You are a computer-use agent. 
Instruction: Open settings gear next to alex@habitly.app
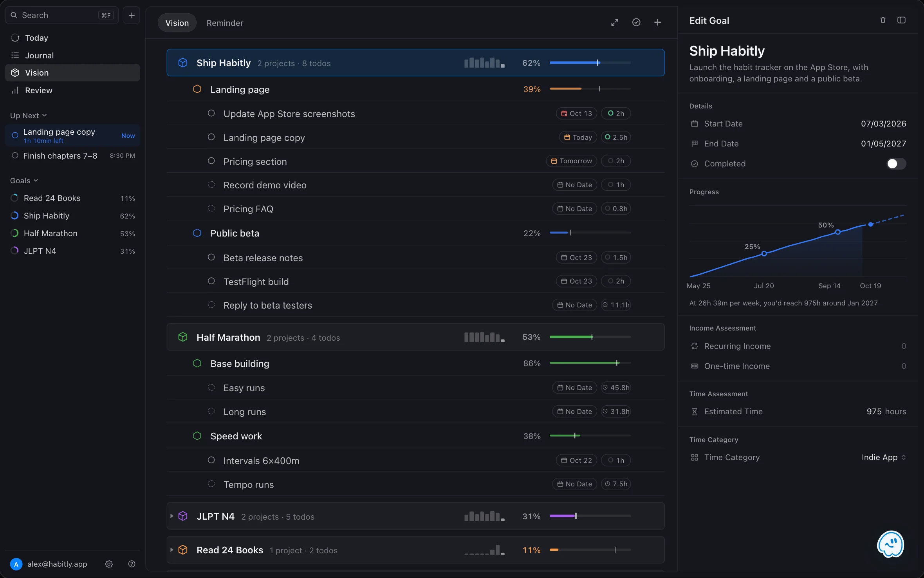coord(109,564)
